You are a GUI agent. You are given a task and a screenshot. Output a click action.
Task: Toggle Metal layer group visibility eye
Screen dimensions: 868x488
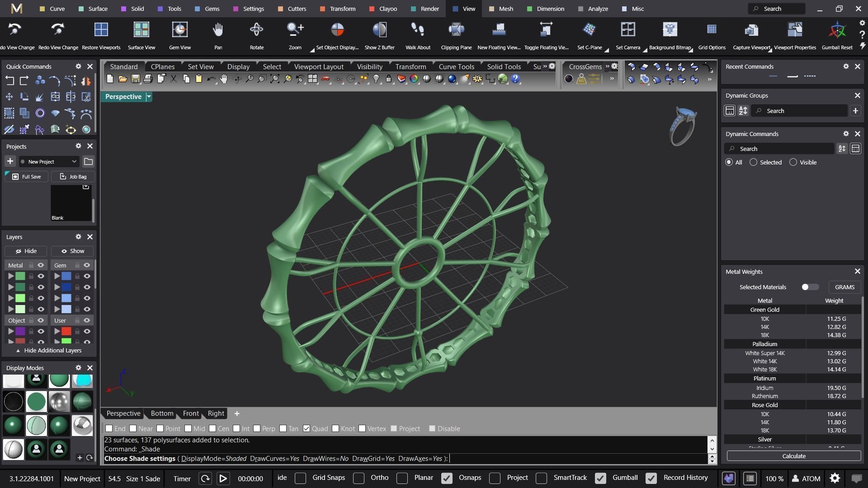coord(41,266)
